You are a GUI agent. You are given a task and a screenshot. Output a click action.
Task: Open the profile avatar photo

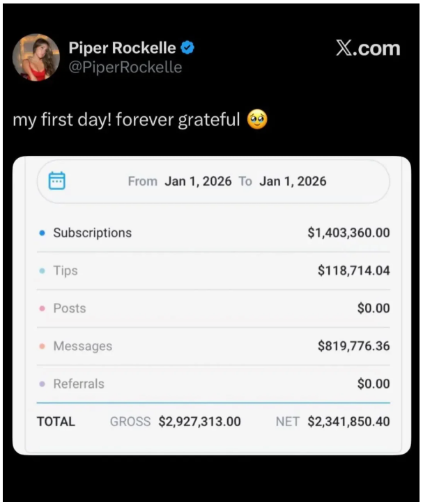tap(36, 57)
